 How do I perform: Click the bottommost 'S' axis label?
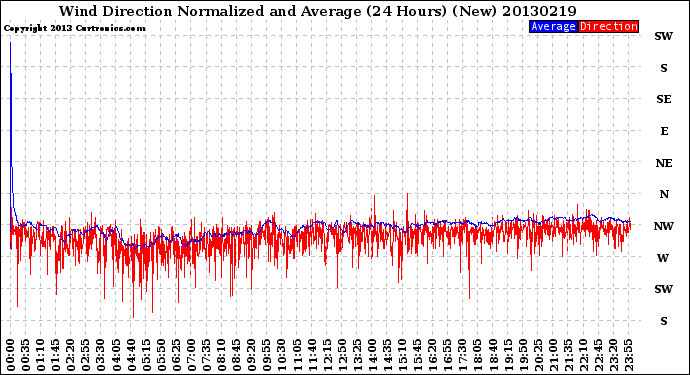point(664,321)
